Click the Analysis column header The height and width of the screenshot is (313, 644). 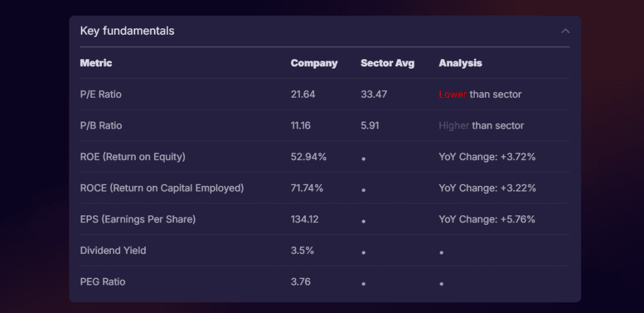tap(460, 63)
